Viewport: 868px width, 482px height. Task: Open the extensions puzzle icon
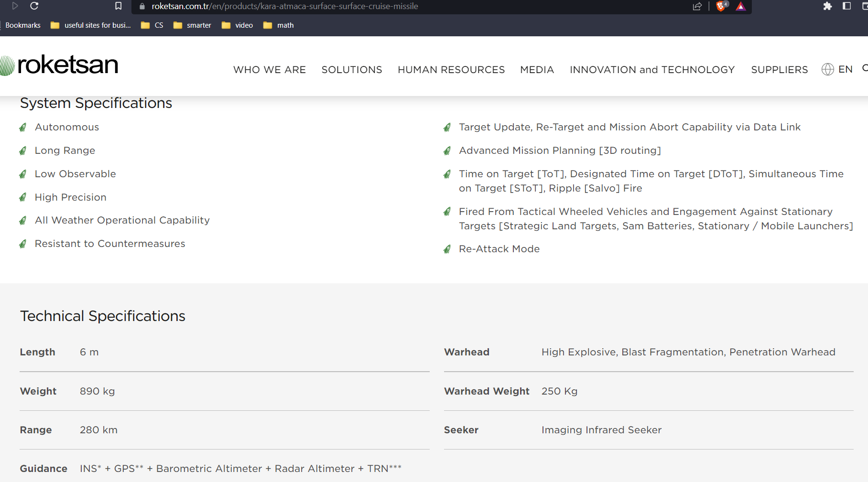[827, 6]
